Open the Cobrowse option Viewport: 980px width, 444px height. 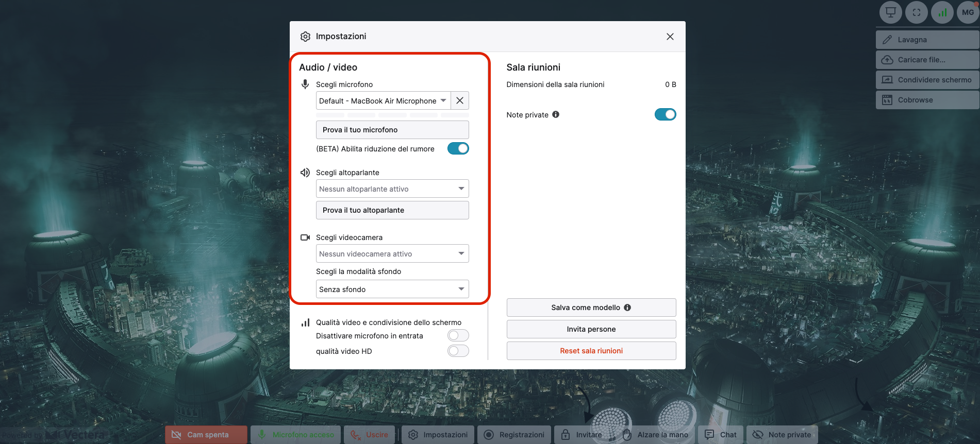[x=927, y=100]
